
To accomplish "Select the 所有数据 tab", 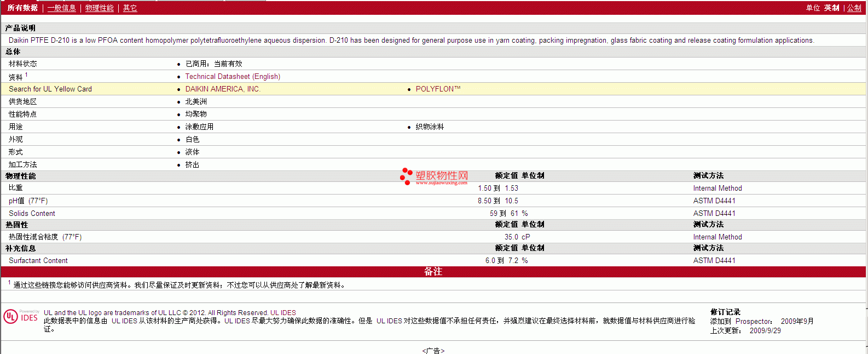I will [22, 8].
